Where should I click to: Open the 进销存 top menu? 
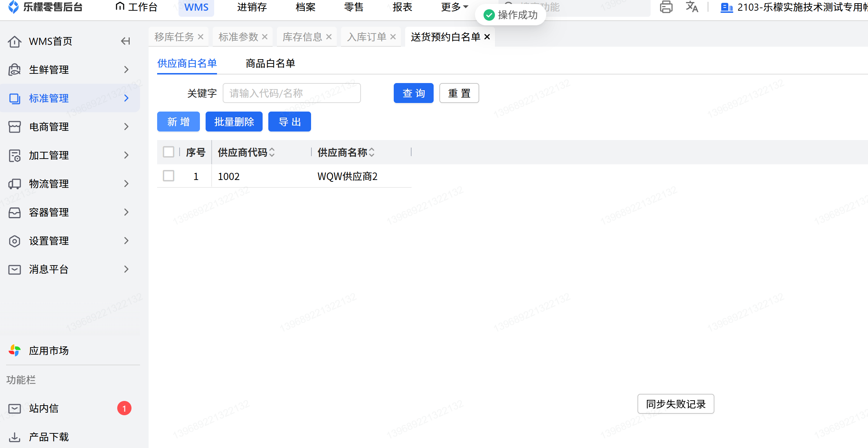252,7
